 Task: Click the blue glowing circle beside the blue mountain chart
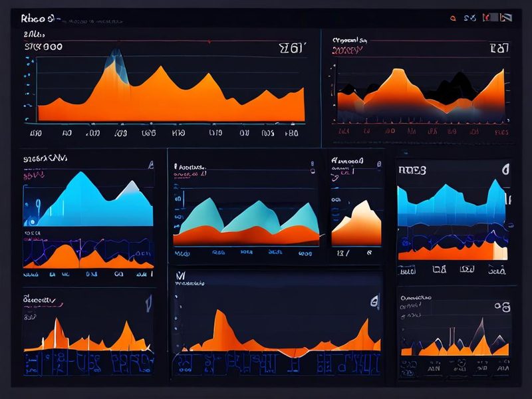pos(32,222)
